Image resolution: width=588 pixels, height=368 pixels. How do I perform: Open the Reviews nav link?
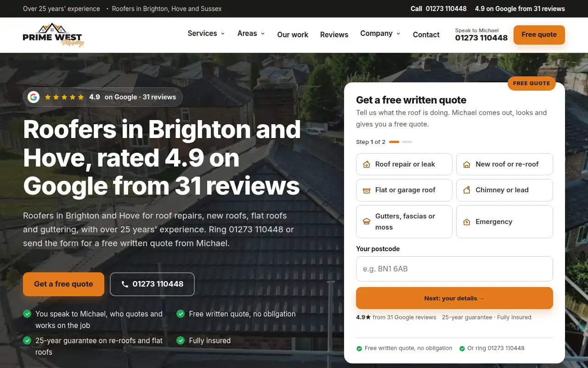(x=334, y=34)
